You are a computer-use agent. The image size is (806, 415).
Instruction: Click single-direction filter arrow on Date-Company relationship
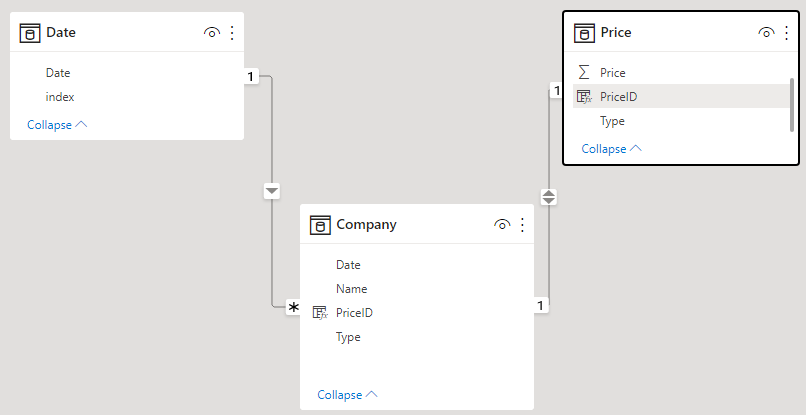[x=271, y=192]
